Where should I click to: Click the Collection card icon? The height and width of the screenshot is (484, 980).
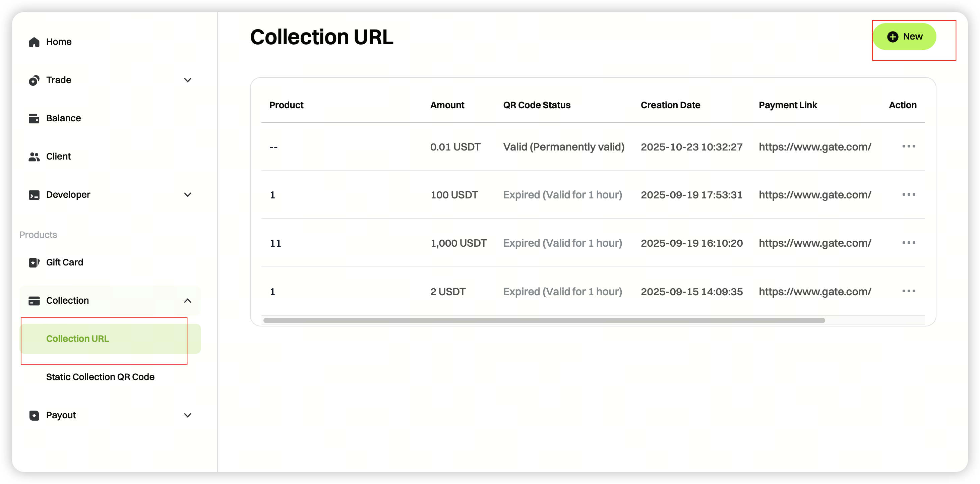[x=34, y=301]
